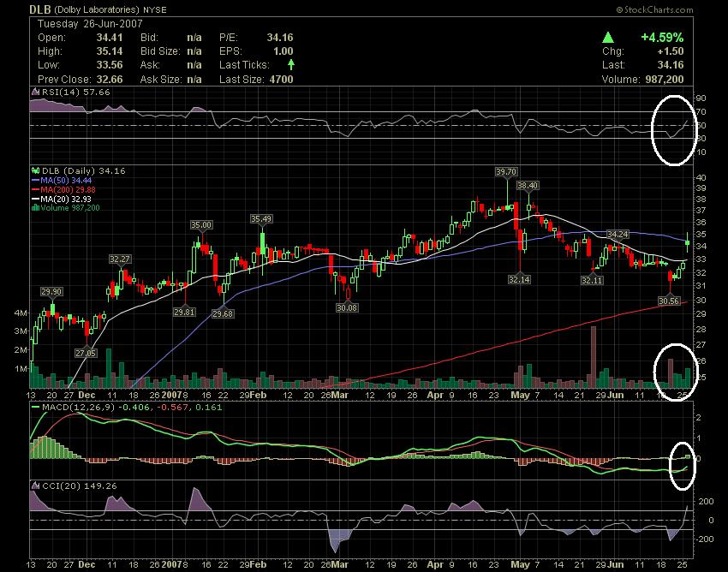
Task: Click the RSI(14) 57.66 label
Action: click(75, 92)
